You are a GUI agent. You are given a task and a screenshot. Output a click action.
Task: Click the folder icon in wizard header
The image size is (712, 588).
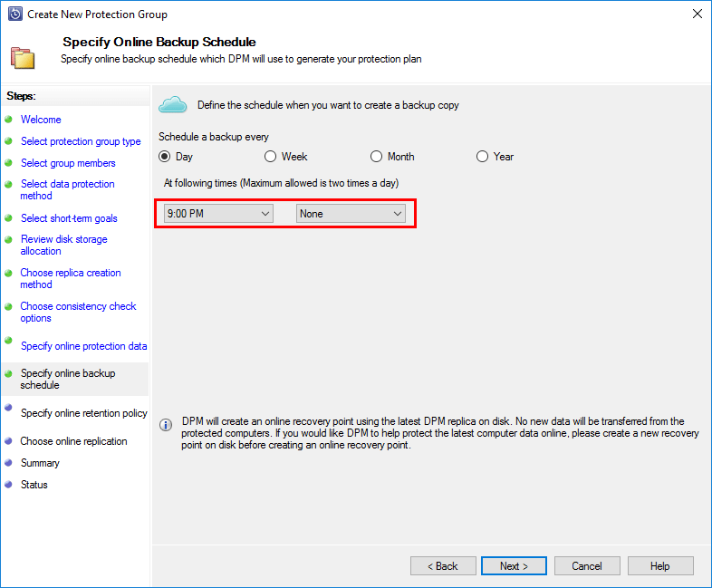(x=23, y=58)
